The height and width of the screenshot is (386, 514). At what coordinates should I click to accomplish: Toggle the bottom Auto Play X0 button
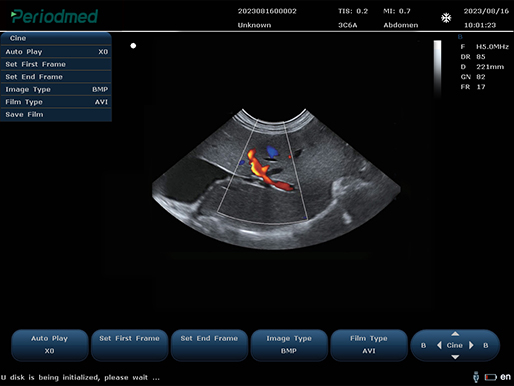coord(50,345)
